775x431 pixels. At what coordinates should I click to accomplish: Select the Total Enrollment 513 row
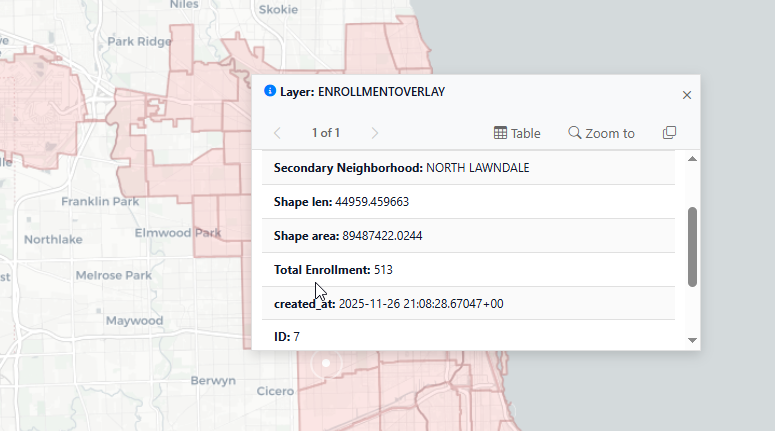(468, 270)
